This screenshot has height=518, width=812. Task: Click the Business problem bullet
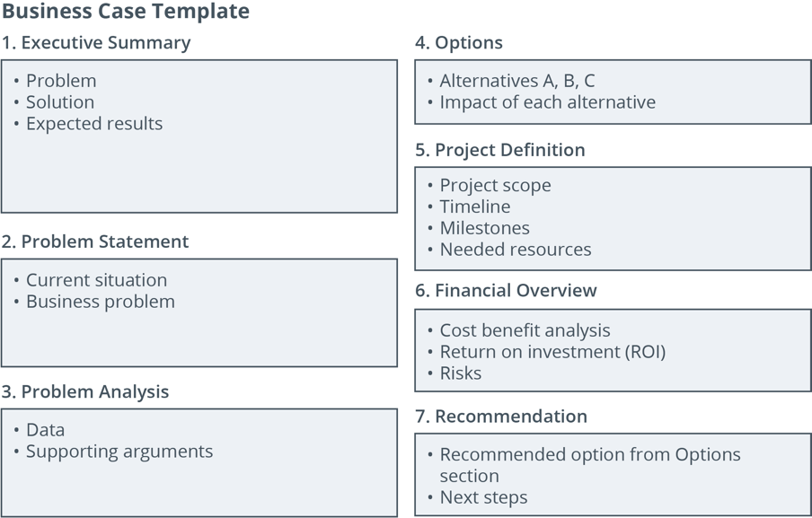(x=100, y=302)
